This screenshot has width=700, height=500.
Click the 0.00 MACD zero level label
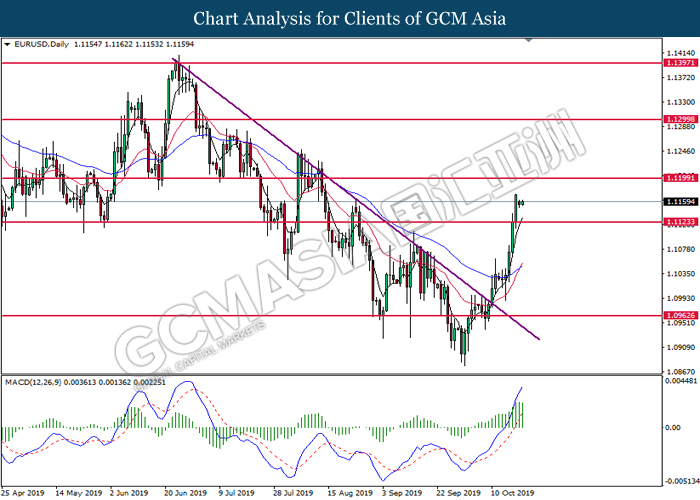tap(673, 428)
